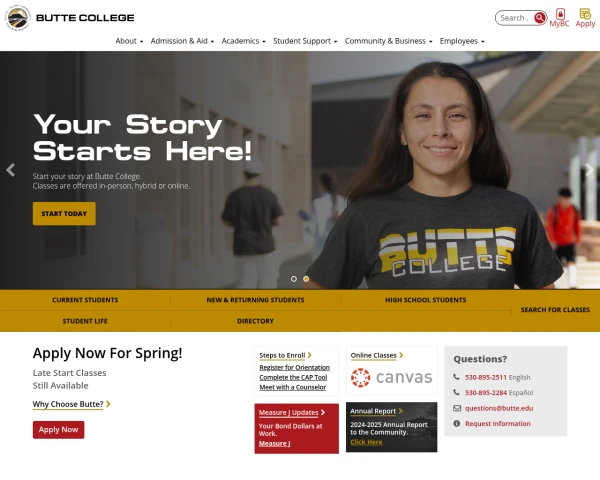Select the Search for Classes tab
The width and height of the screenshot is (600, 480).
555,310
